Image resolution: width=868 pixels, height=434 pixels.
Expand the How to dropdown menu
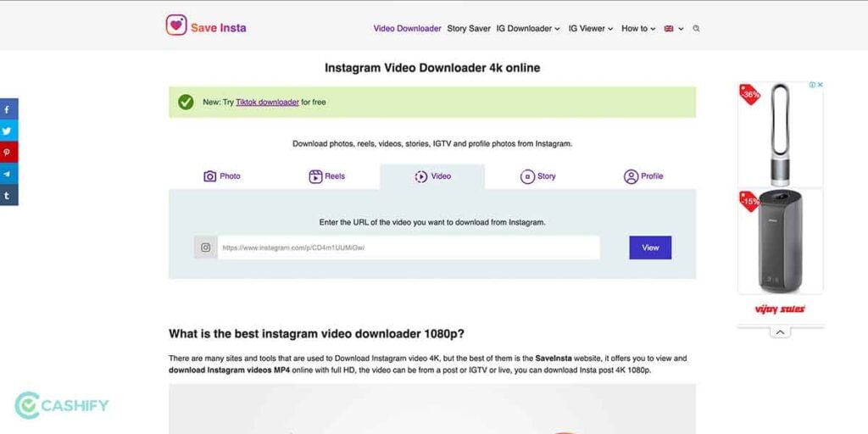638,29
